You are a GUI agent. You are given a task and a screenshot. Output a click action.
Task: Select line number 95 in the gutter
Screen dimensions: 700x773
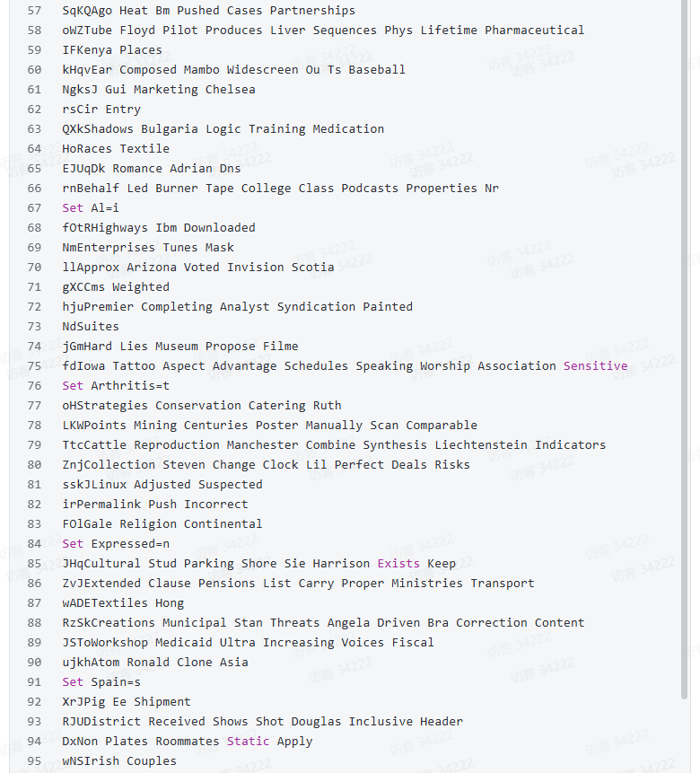click(34, 761)
